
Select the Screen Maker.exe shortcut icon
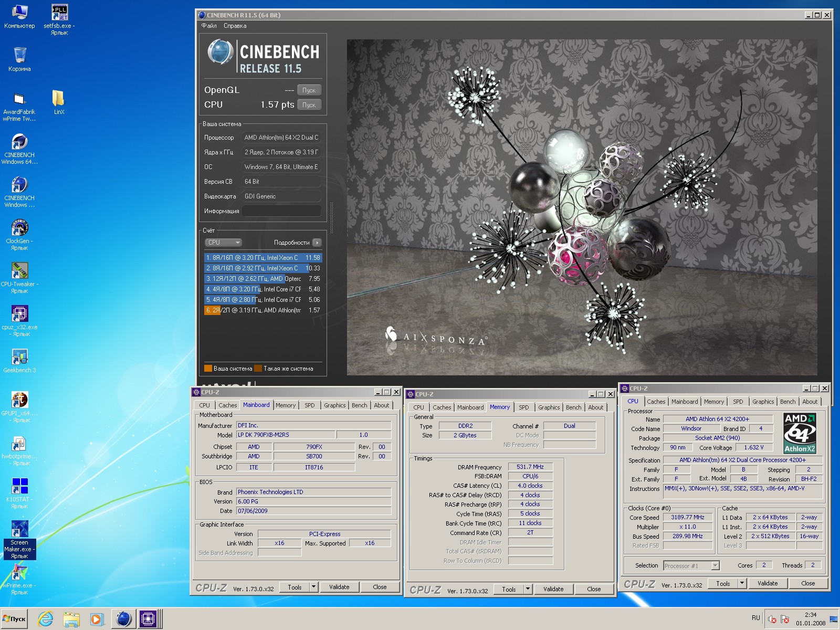coord(19,540)
